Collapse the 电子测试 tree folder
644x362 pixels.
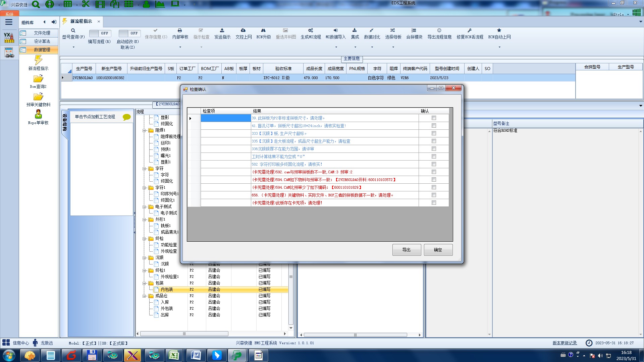click(145, 207)
